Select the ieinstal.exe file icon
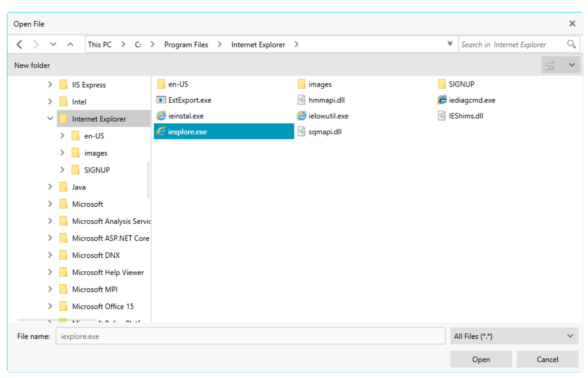 [161, 116]
